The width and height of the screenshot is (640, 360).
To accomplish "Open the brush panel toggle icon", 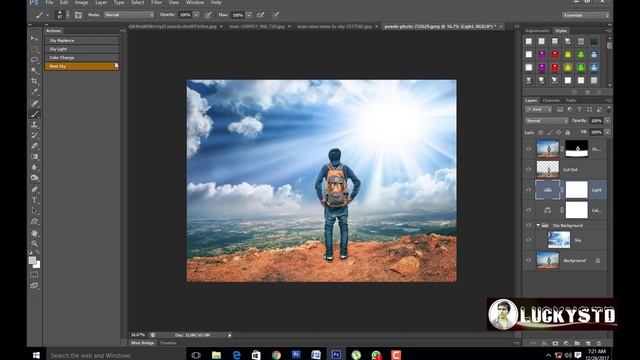I will click(78, 15).
